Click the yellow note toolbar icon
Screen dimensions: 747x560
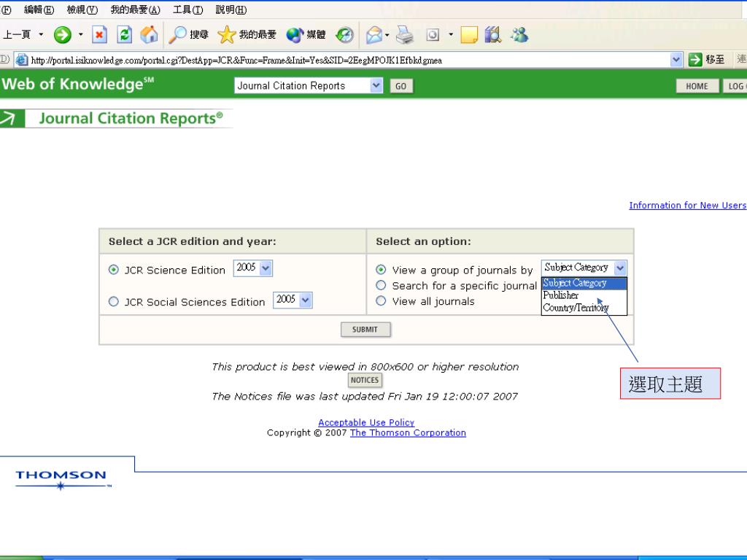[469, 35]
